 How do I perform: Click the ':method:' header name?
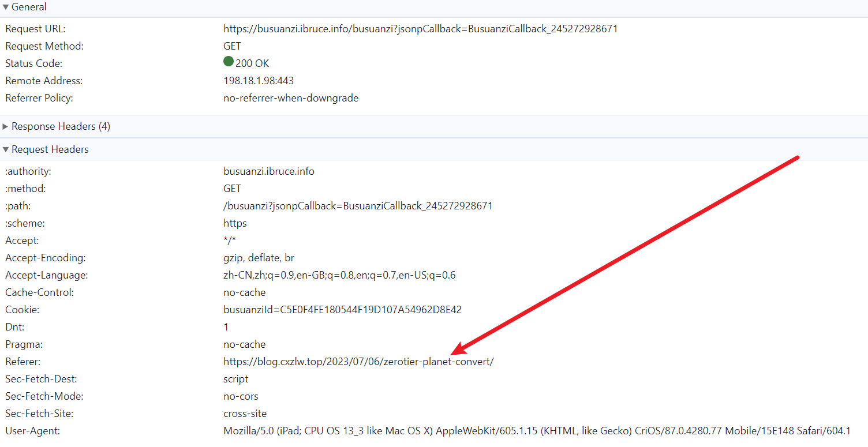point(25,189)
